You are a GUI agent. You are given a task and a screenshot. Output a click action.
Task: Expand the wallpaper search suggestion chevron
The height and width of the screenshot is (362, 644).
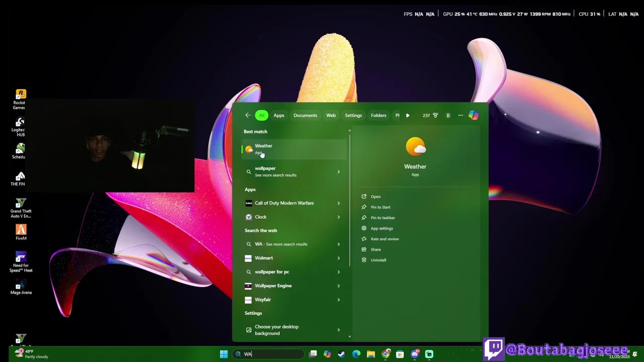point(338,172)
